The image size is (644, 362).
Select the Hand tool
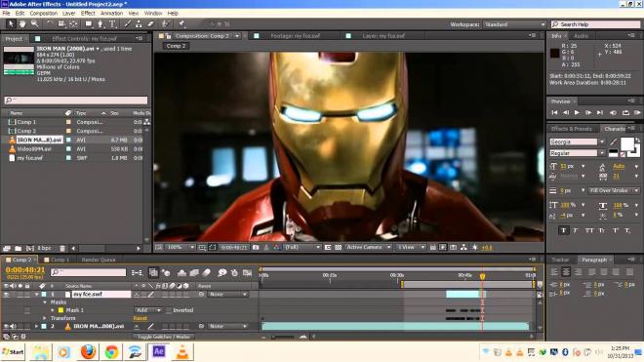tap(22, 24)
